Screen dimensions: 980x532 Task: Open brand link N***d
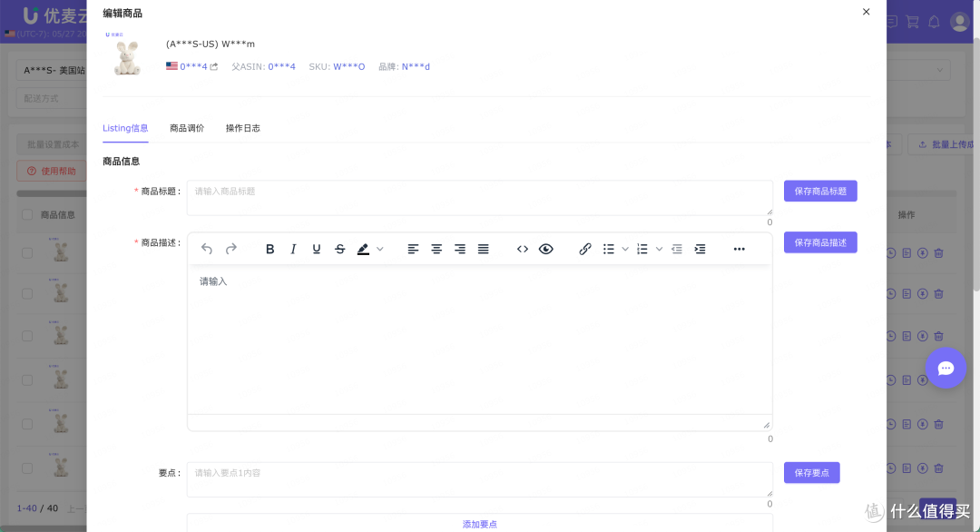tap(416, 66)
